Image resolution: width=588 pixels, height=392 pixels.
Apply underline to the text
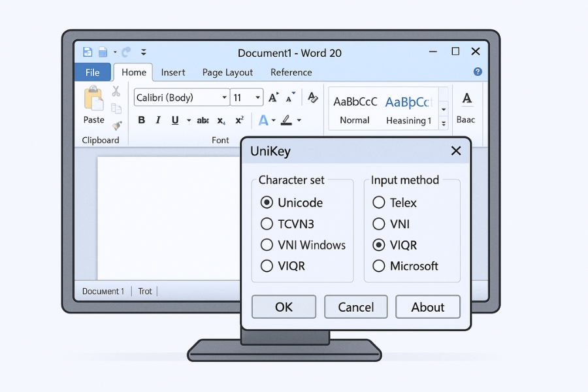(174, 120)
